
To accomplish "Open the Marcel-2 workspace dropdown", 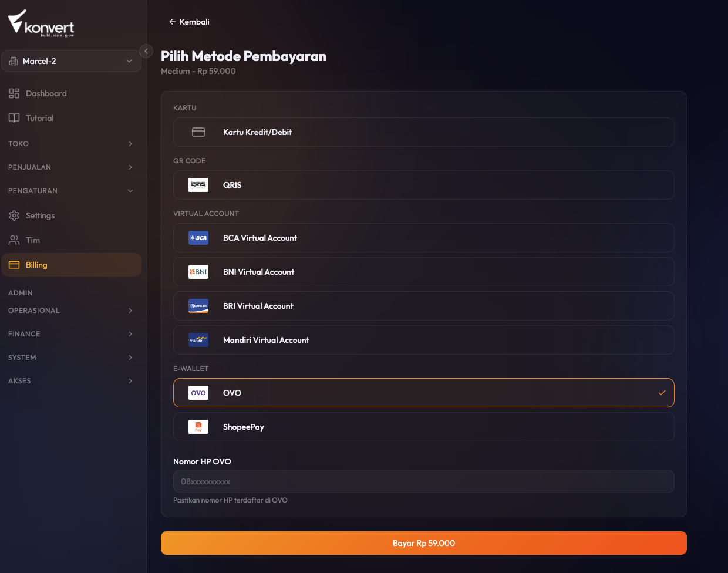I will coord(71,61).
